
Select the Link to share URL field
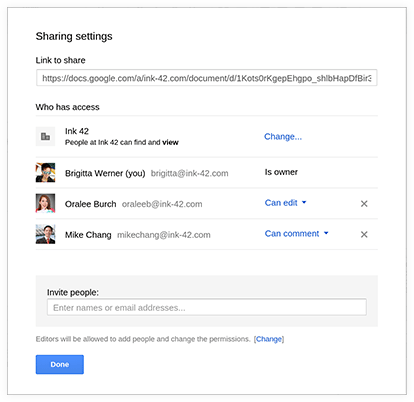point(207,78)
